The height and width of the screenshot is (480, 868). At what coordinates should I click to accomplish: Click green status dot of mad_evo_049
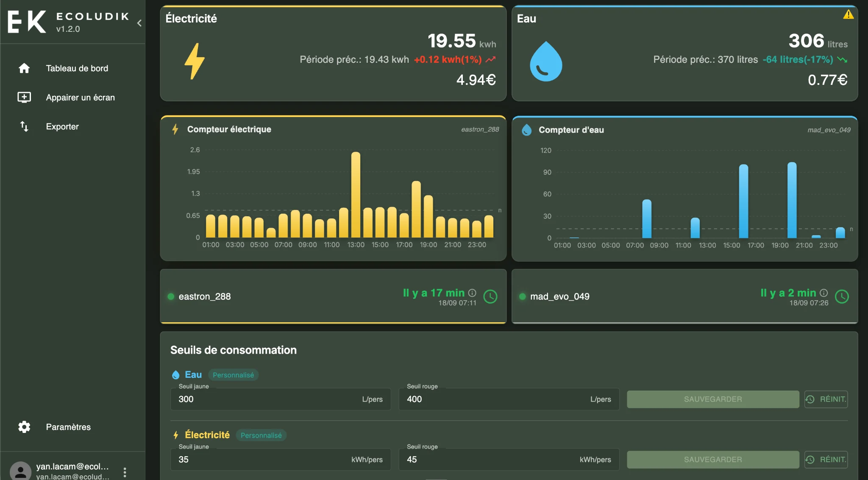click(x=522, y=296)
